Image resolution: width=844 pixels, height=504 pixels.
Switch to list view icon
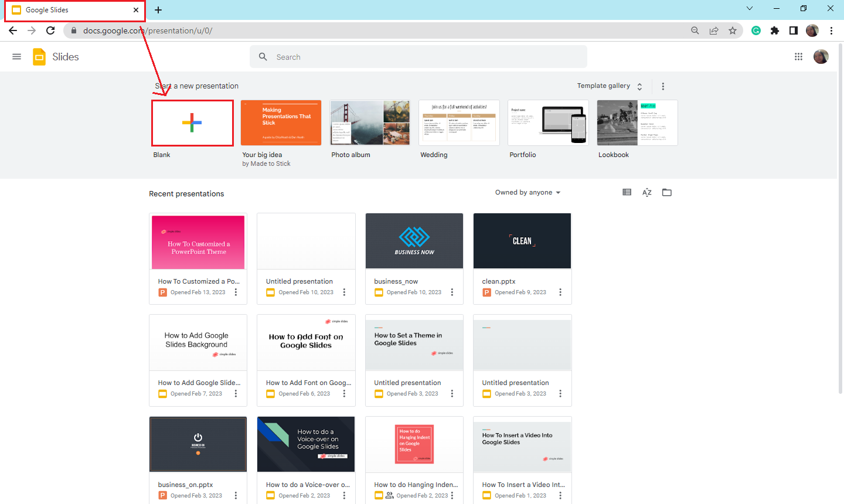pyautogui.click(x=627, y=192)
